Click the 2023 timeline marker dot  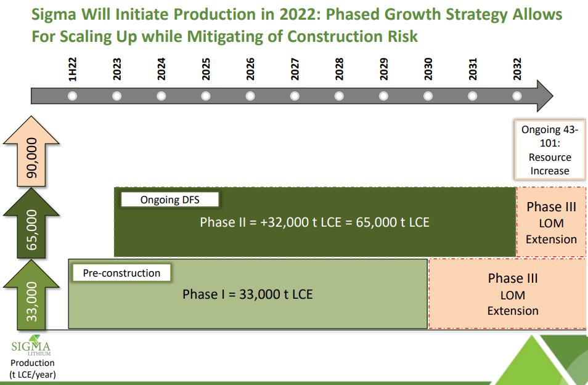point(117,96)
